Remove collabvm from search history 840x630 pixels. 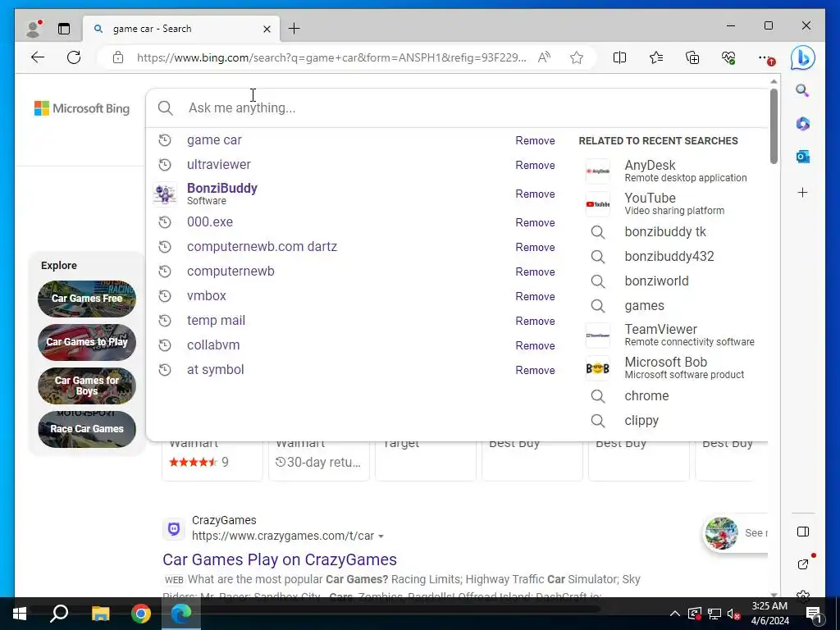click(535, 345)
